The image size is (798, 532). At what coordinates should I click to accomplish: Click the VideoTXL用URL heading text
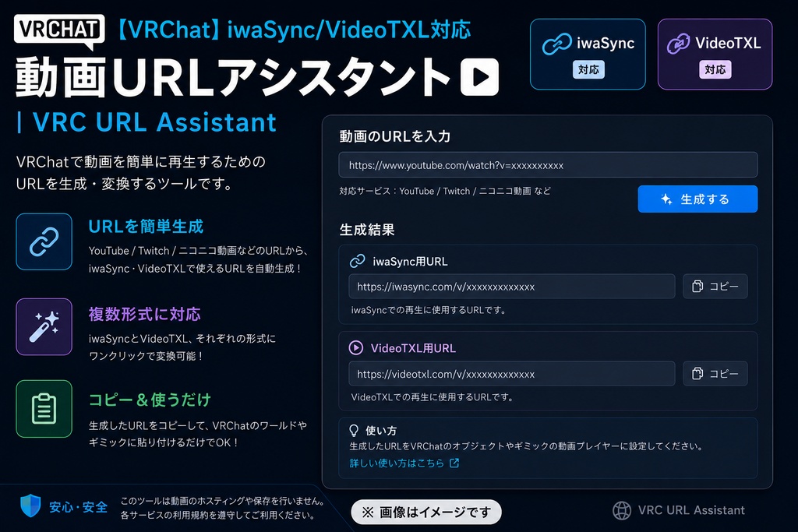[x=413, y=348]
